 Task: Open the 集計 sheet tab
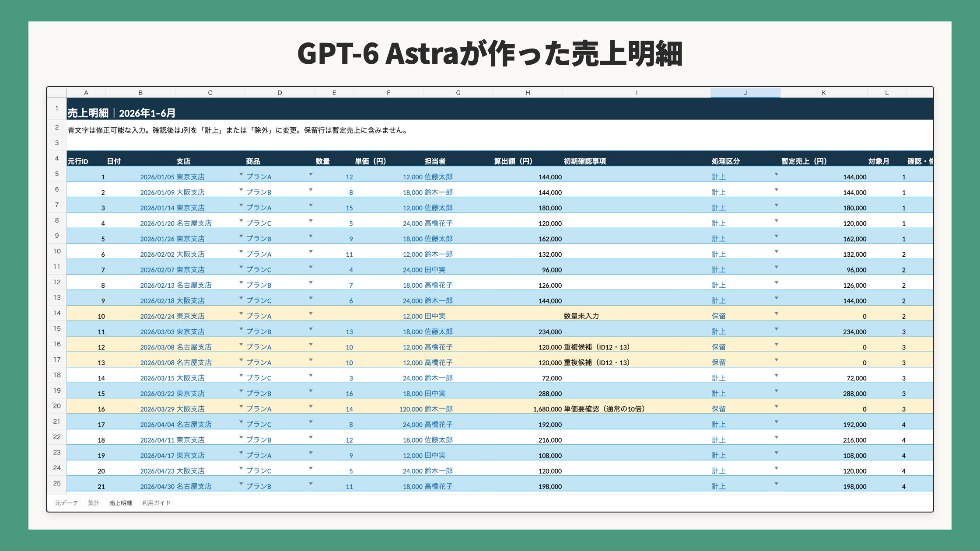click(x=94, y=503)
